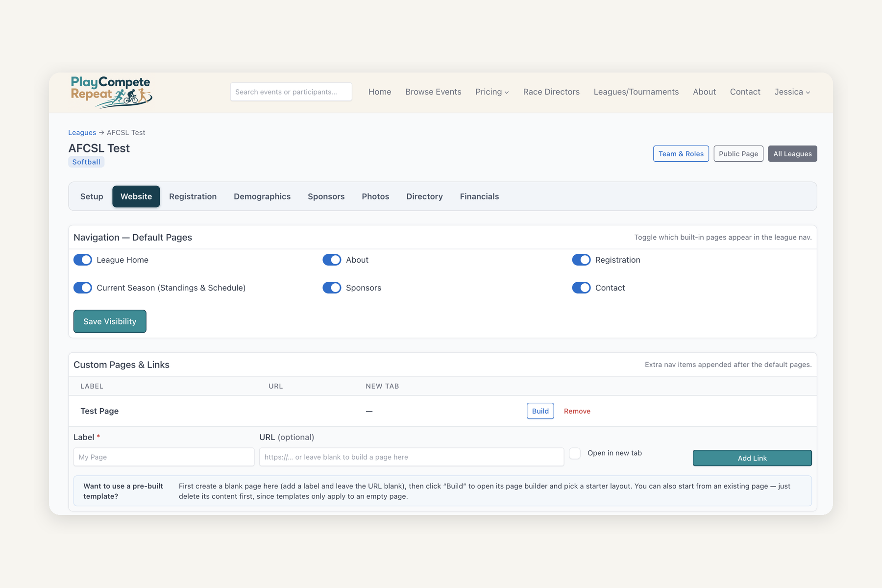Click the PlayCompeteRepeat logo

click(x=111, y=92)
